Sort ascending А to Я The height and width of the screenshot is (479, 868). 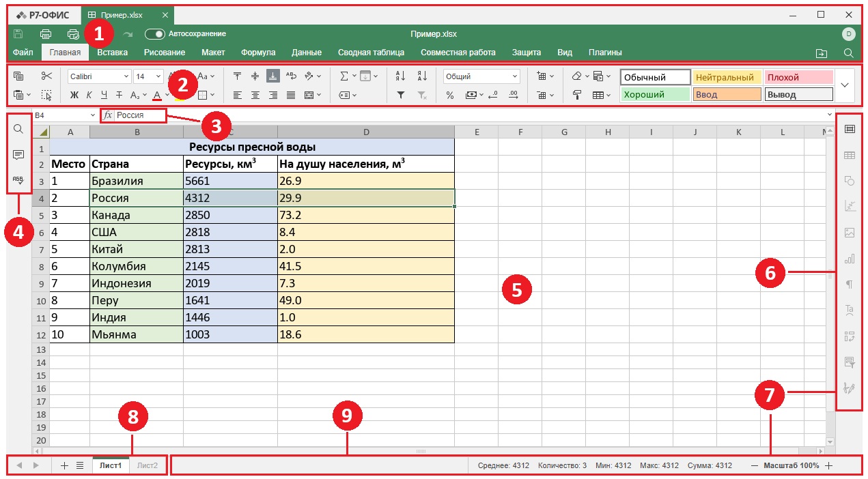[401, 76]
